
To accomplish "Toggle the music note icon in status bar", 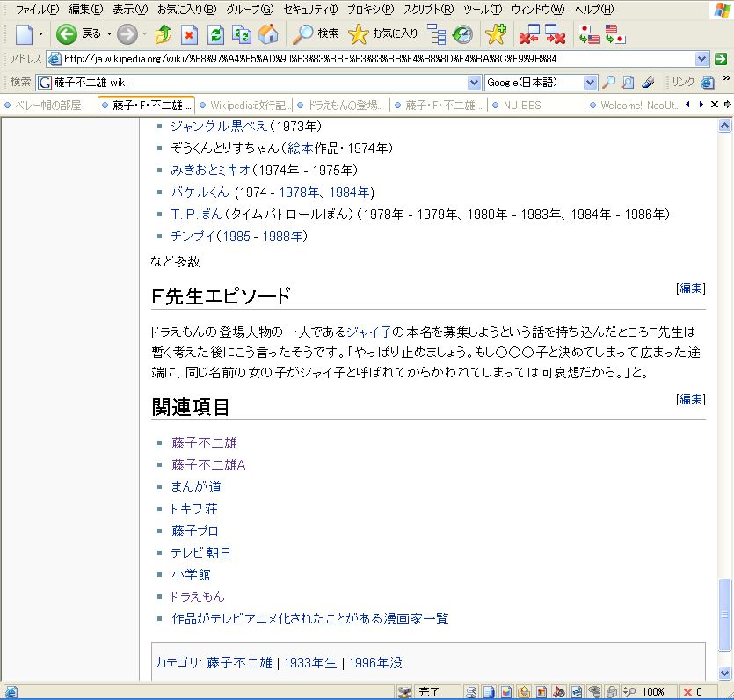I will [559, 691].
